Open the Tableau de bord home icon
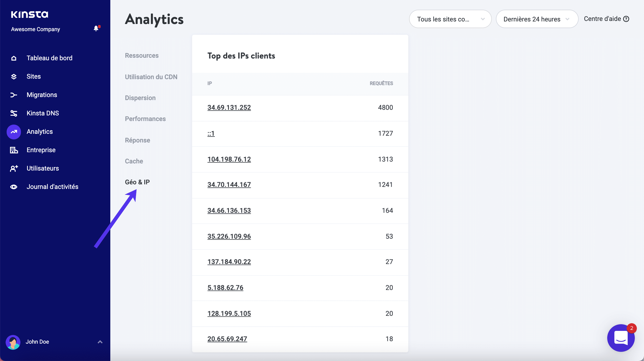 point(14,58)
